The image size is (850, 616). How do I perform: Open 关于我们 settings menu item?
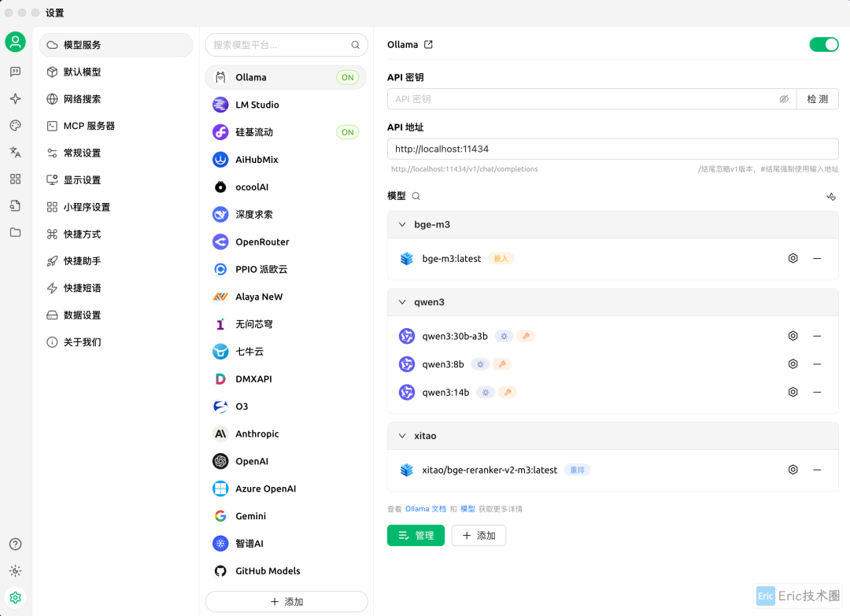pyautogui.click(x=116, y=342)
